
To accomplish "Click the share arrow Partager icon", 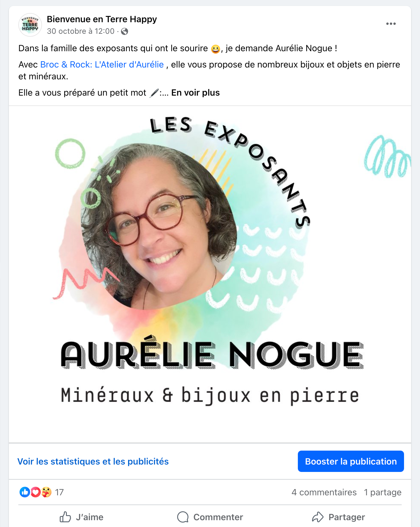I will pos(318,517).
